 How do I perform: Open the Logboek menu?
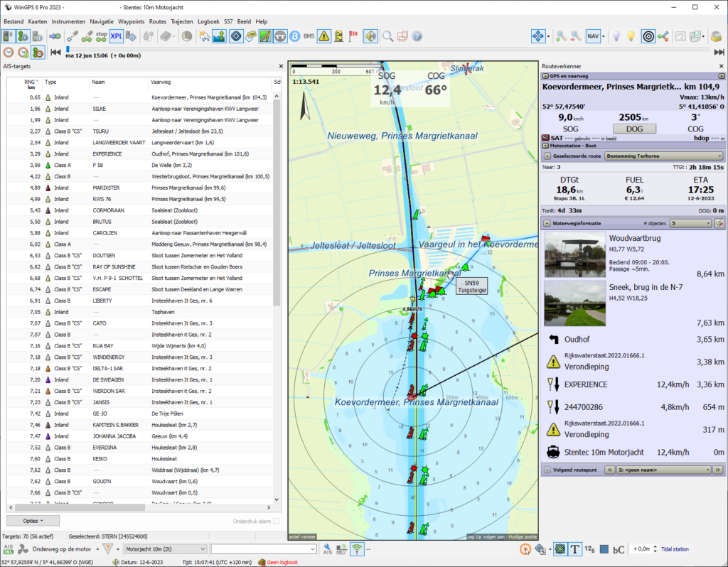pos(208,21)
